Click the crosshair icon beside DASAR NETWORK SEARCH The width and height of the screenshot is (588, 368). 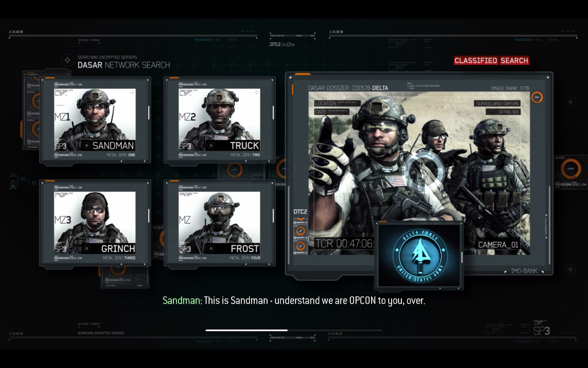point(68,60)
